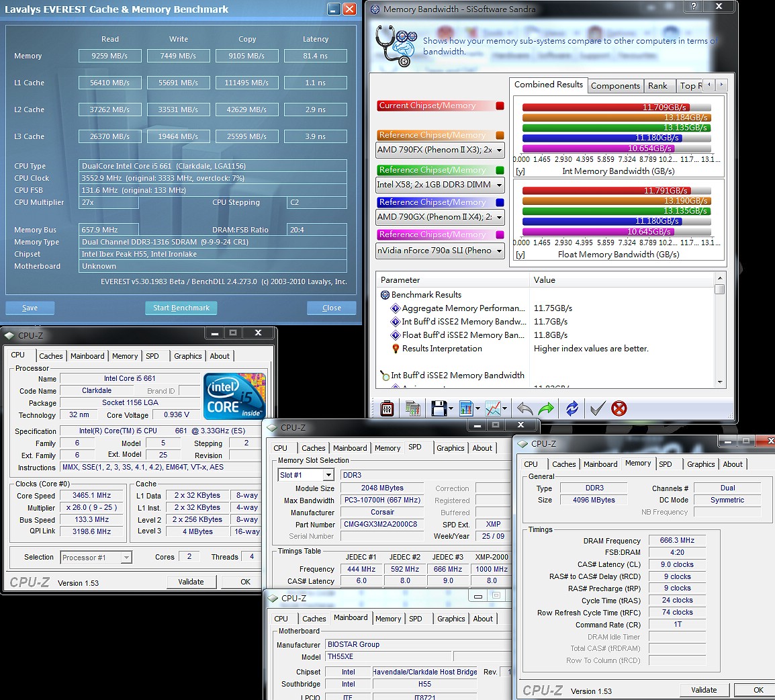This screenshot has height=700, width=775.
Task: Click the Sandra results list scroll-down arrow
Action: click(x=720, y=382)
